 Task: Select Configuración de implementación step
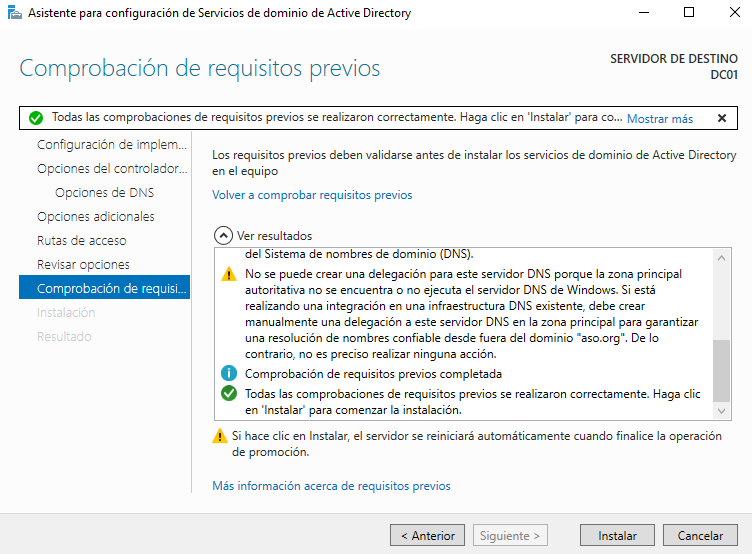click(x=111, y=144)
